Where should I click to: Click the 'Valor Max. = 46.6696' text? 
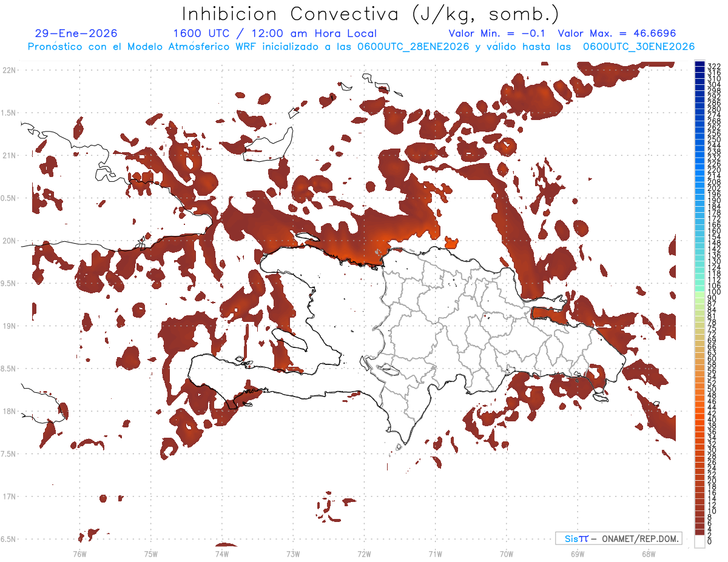[617, 33]
